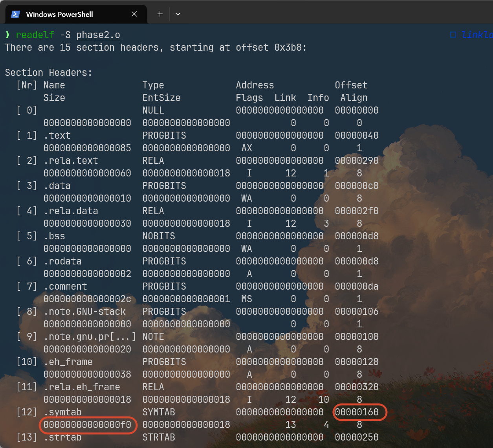
Task: Close the Windows PowerShell tab
Action: (134, 14)
